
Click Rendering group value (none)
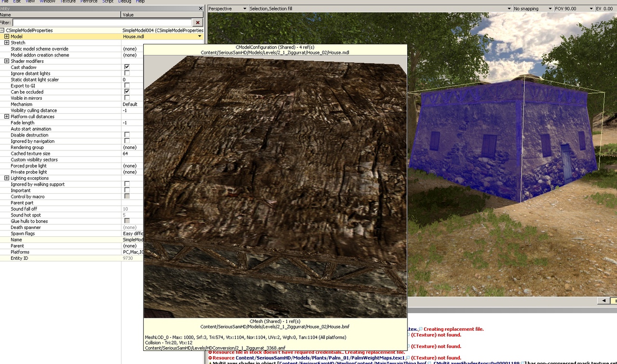(130, 148)
